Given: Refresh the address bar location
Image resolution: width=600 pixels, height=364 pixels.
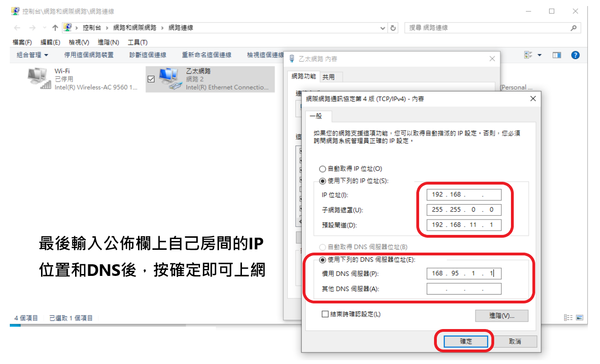Looking at the screenshot, I should coord(393,28).
